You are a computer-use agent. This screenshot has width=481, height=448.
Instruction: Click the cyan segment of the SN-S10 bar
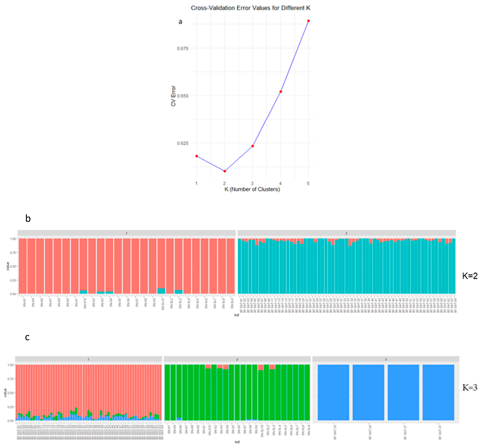tap(84, 292)
